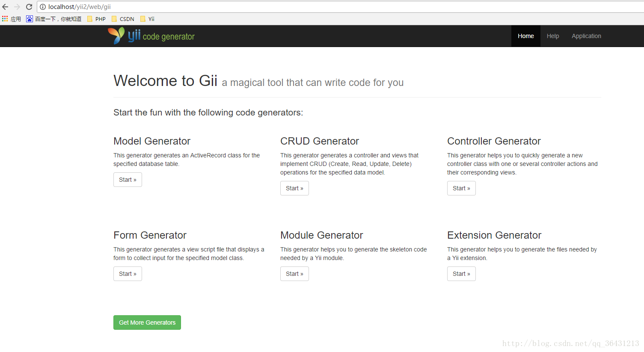Image resolution: width=644 pixels, height=352 pixels.
Task: Click the Module Generator heading
Action: coord(321,235)
